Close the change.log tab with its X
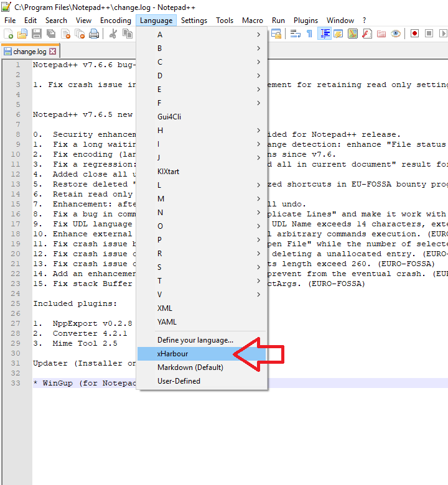 click(x=53, y=52)
